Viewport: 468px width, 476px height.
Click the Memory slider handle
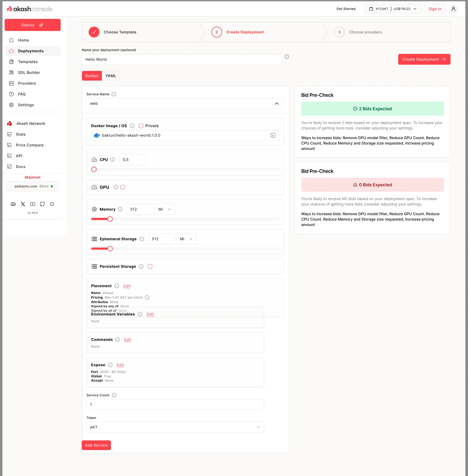(x=110, y=219)
